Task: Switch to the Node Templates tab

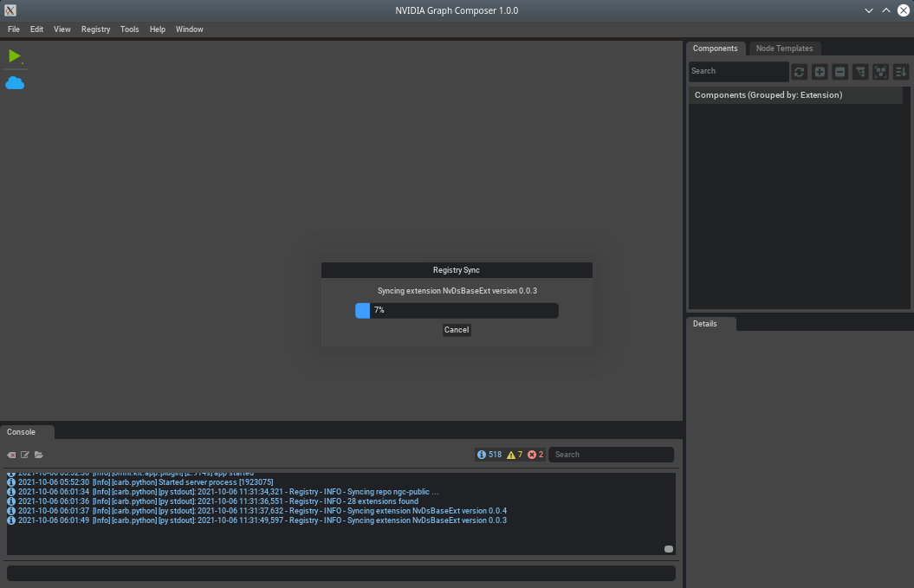Action: [784, 48]
